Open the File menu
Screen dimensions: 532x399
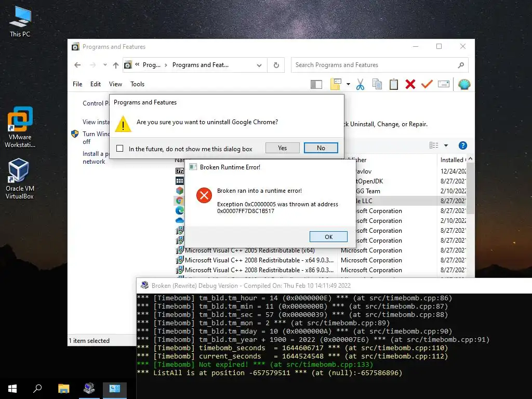point(77,84)
